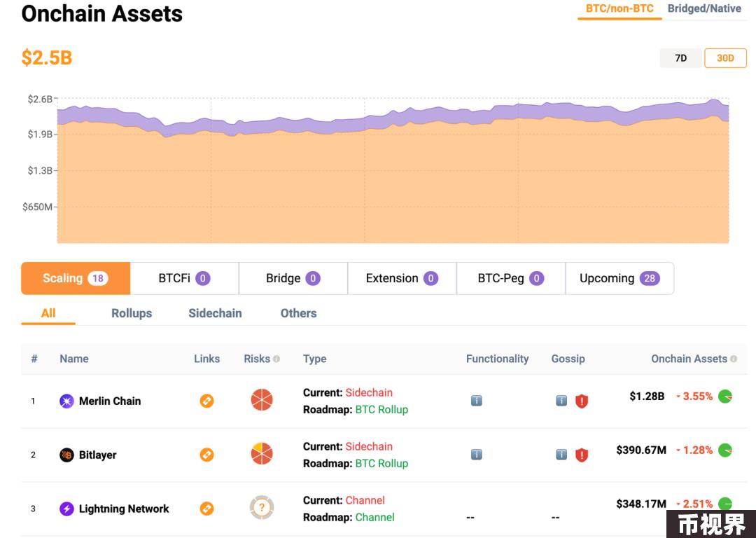
Task: Show All scaling projects filter
Action: coord(48,314)
